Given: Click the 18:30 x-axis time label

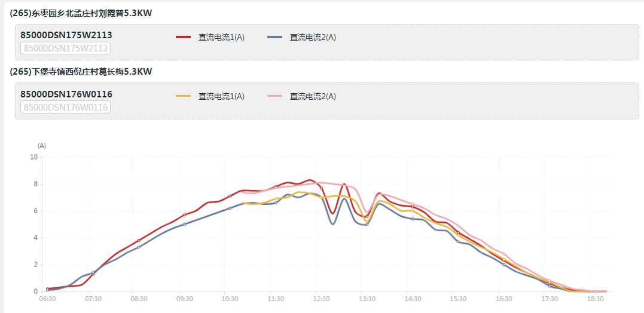Looking at the screenshot, I should [x=595, y=299].
